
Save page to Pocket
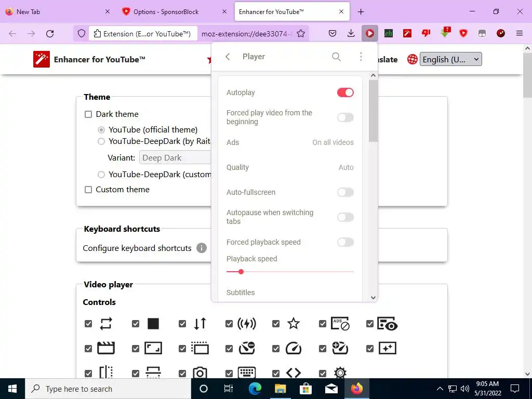click(332, 33)
